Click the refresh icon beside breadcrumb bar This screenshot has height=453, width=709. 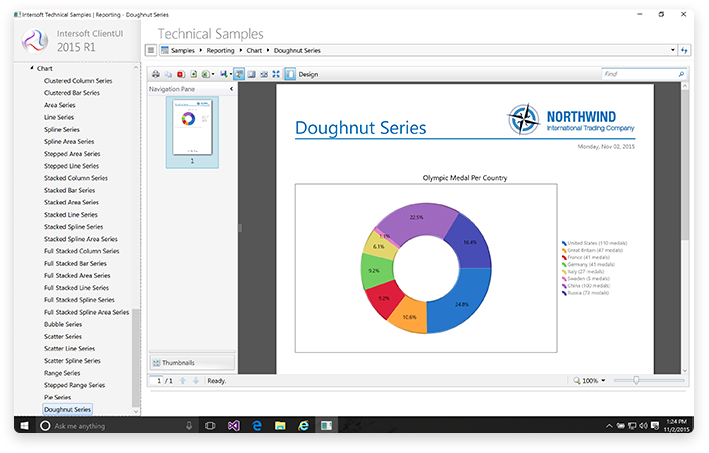point(685,49)
